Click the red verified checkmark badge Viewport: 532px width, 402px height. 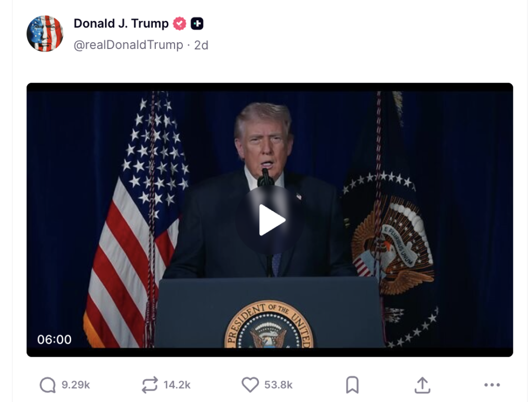coord(179,23)
